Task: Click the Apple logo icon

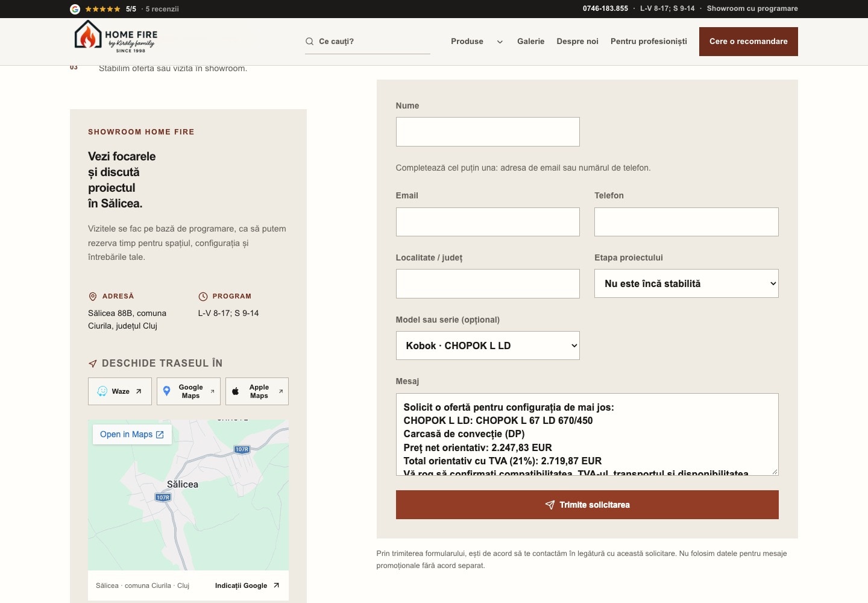Action: tap(236, 391)
